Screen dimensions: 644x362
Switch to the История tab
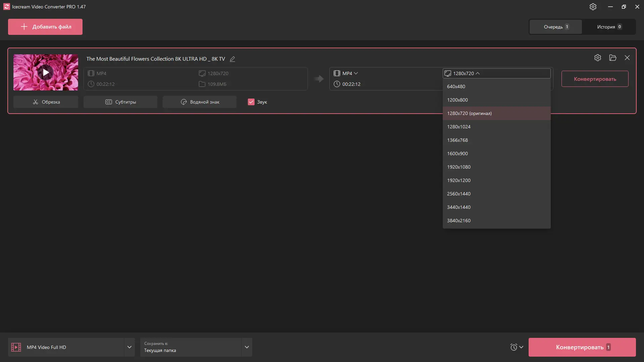click(x=609, y=27)
